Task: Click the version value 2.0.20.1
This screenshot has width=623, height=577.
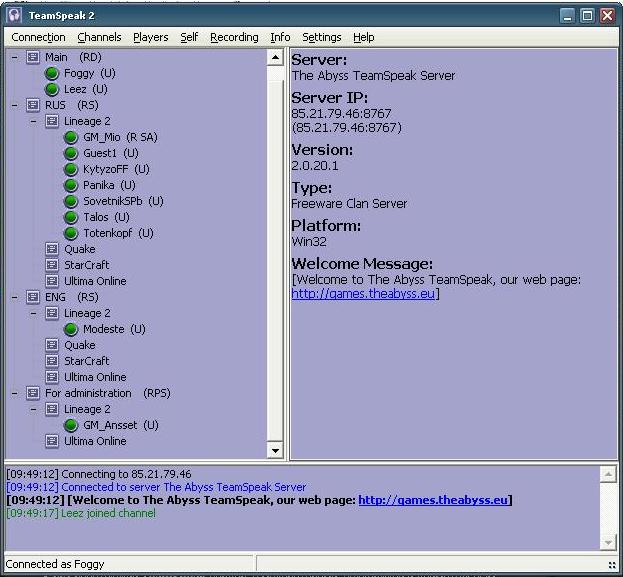Action: click(315, 166)
